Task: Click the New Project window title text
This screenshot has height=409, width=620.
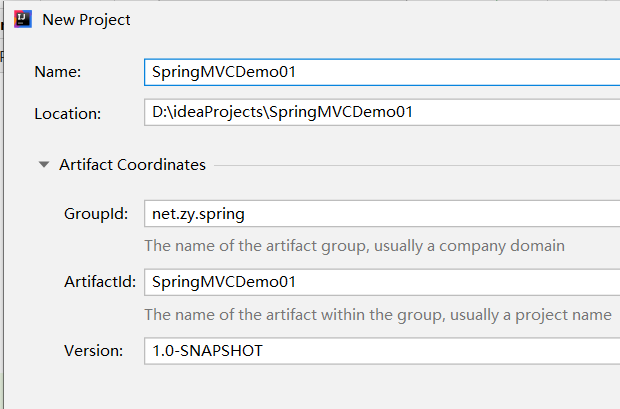Action: click(86, 20)
